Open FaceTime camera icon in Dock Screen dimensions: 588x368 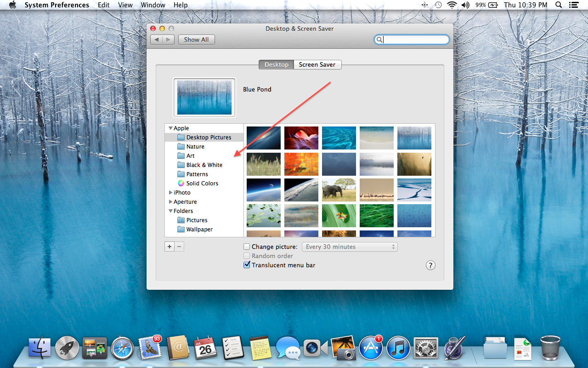316,348
